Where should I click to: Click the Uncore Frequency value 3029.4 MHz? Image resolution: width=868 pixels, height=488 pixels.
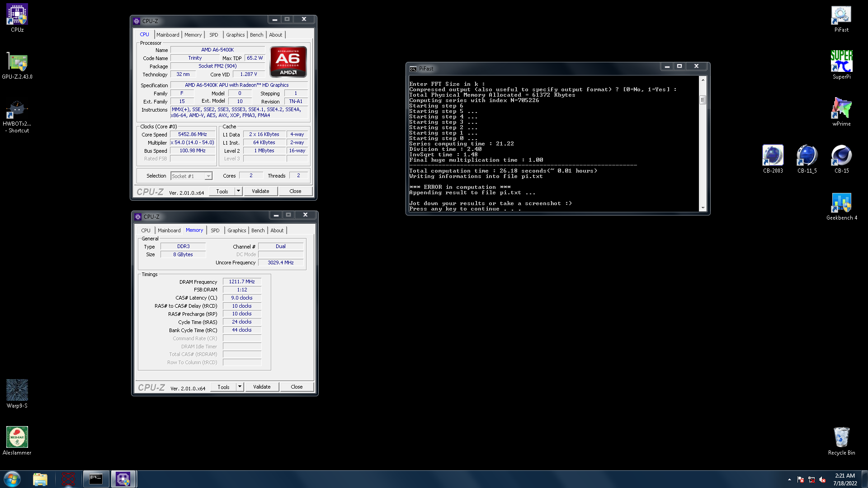[x=281, y=263]
